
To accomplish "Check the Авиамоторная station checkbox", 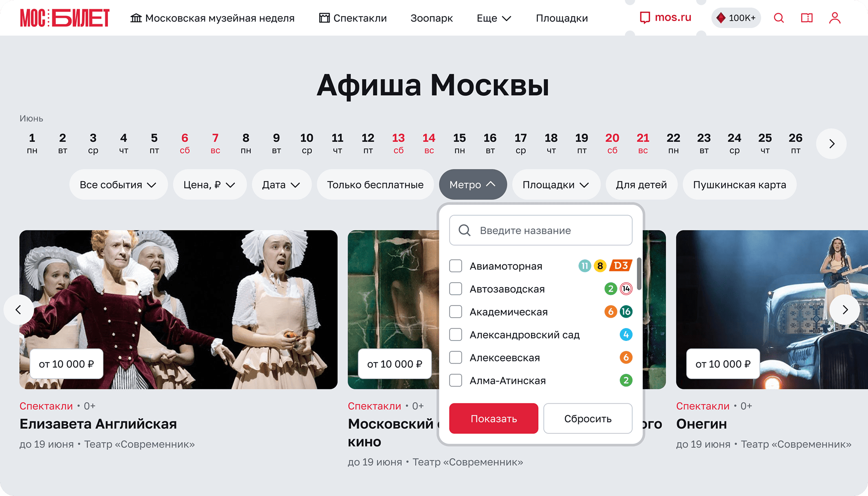I will [456, 266].
